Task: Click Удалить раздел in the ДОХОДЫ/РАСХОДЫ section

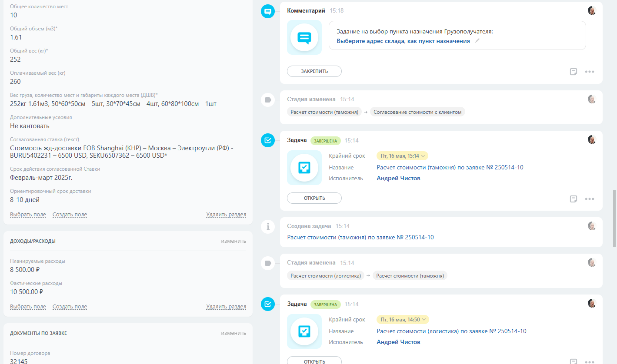Action: tap(226, 307)
